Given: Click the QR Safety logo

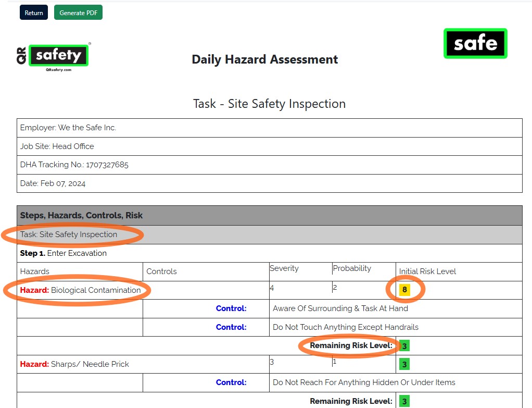Looking at the screenshot, I should 54,56.
